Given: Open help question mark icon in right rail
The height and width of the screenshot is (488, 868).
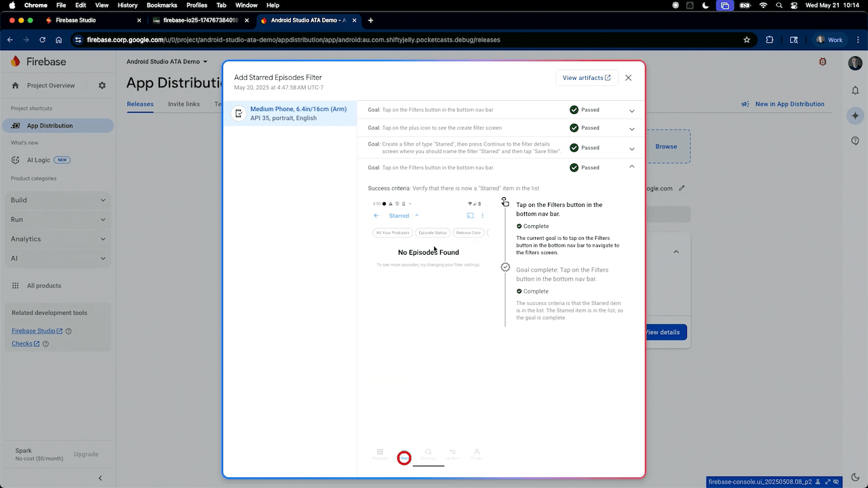Looking at the screenshot, I should [x=855, y=140].
